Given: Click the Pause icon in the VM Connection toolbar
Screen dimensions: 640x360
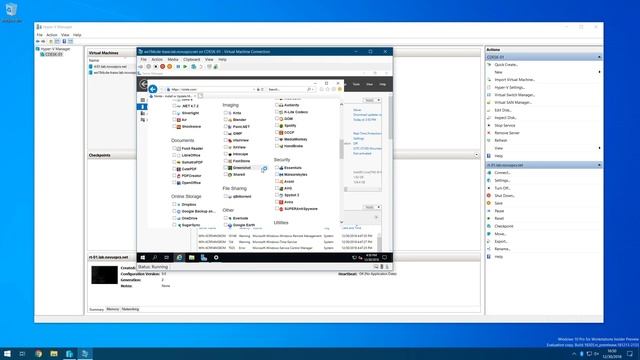Looking at the screenshot, I should (x=178, y=67).
